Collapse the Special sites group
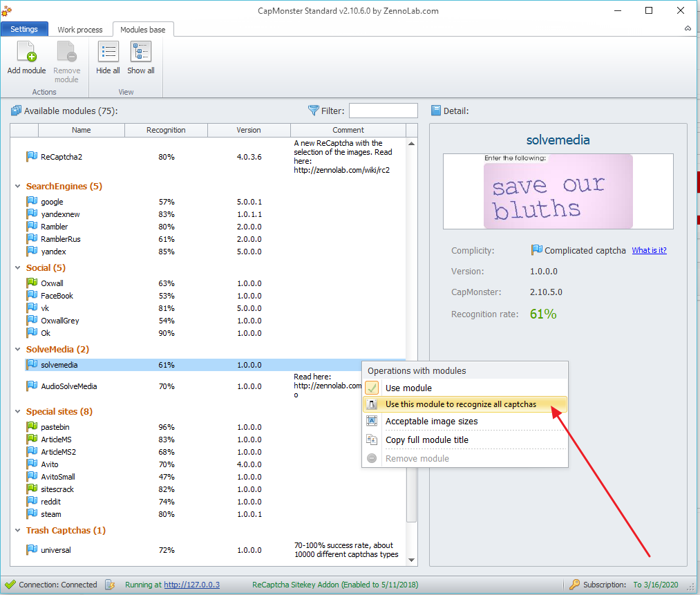 19,412
